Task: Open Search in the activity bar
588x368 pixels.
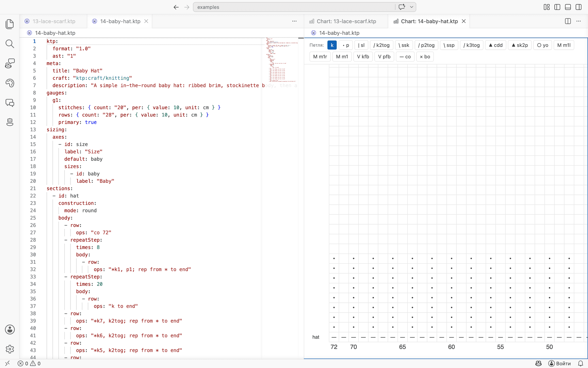Action: [10, 44]
